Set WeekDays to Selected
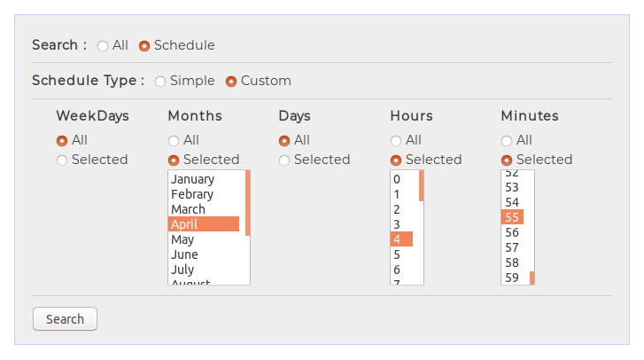This screenshot has height=360, width=644. 62,160
